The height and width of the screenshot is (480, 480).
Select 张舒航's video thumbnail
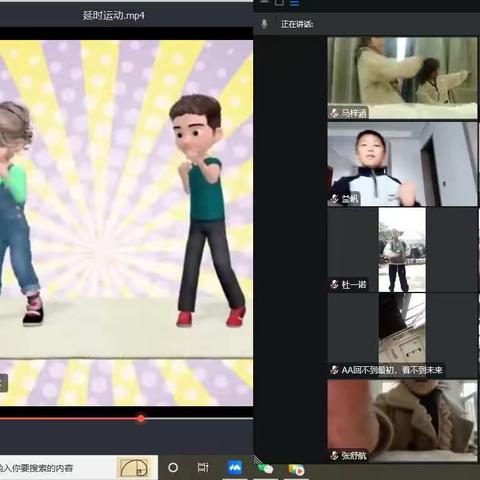click(402, 421)
